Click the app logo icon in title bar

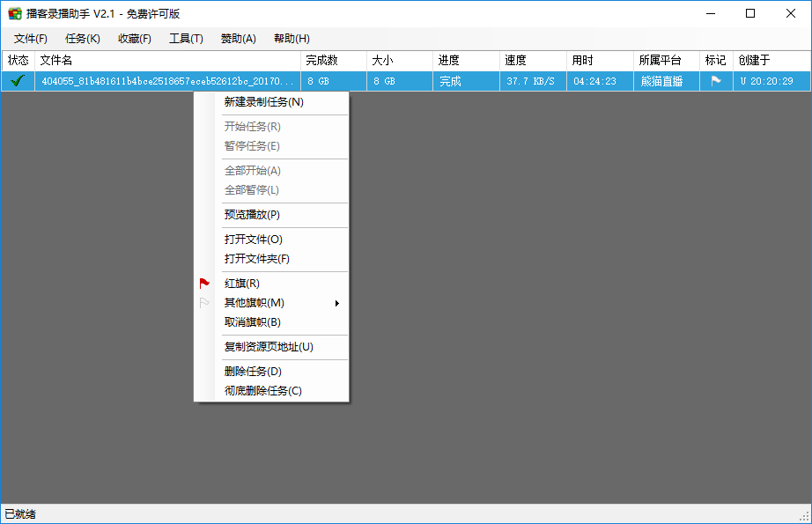(14, 13)
